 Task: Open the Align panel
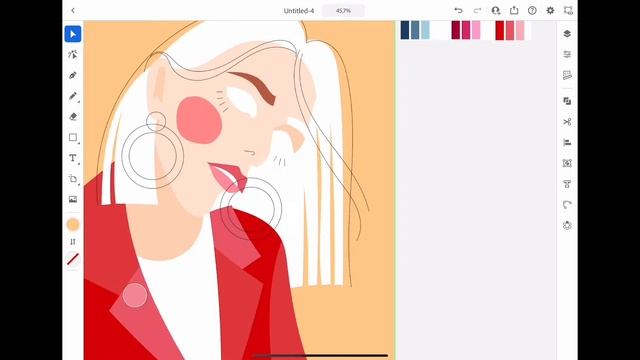(x=567, y=142)
